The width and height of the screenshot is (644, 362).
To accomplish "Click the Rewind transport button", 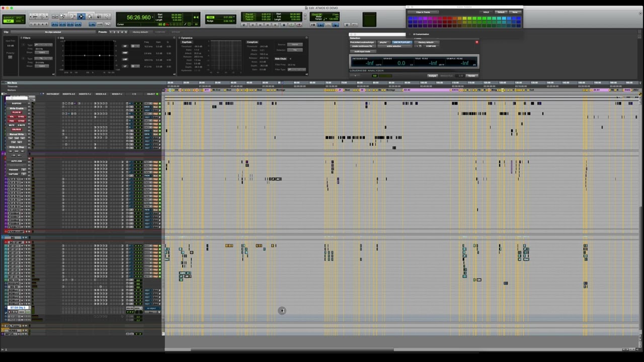I will click(260, 25).
